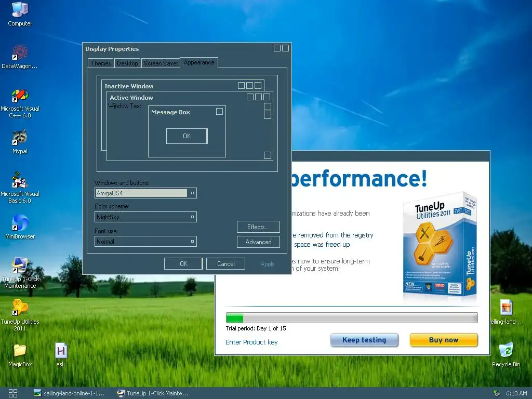Select TuneUp Utilities 2011 desktop icon
This screenshot has height=399, width=532.
click(20, 315)
